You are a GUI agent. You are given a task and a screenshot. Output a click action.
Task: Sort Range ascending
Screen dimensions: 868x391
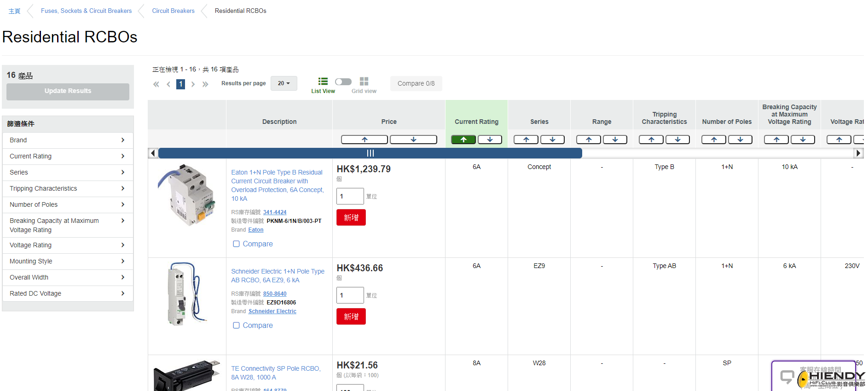click(589, 140)
